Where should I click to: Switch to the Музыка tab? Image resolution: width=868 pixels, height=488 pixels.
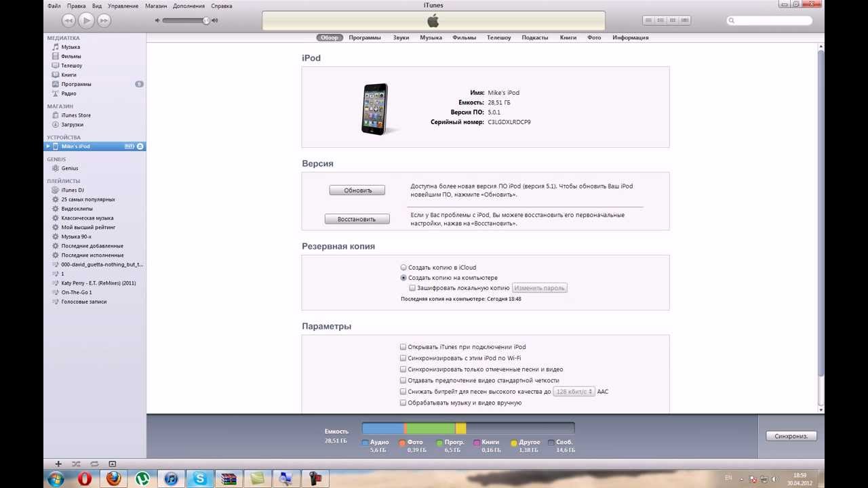[431, 38]
